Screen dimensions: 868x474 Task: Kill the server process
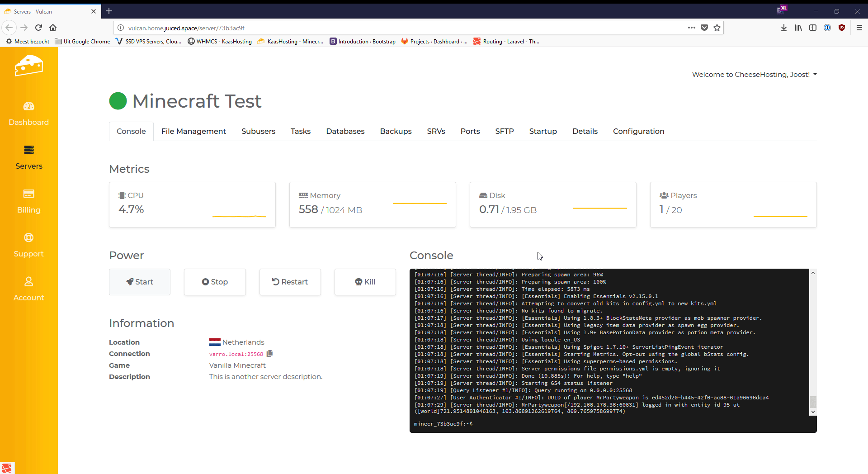(365, 282)
